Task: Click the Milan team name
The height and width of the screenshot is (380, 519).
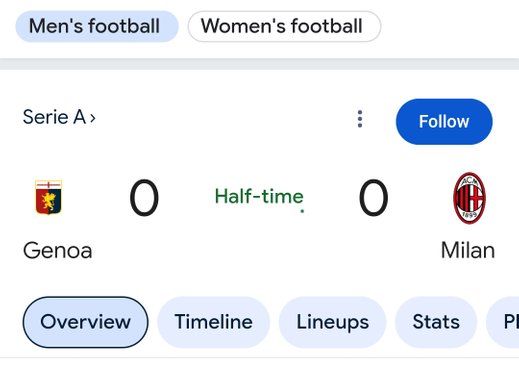Action: 468,251
